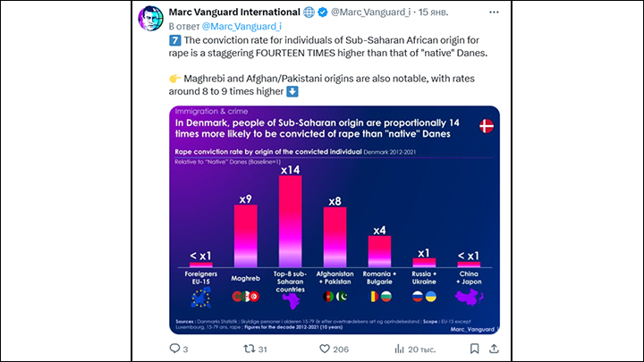Bookmark this tweet
The image size is (644, 362).
[x=469, y=349]
